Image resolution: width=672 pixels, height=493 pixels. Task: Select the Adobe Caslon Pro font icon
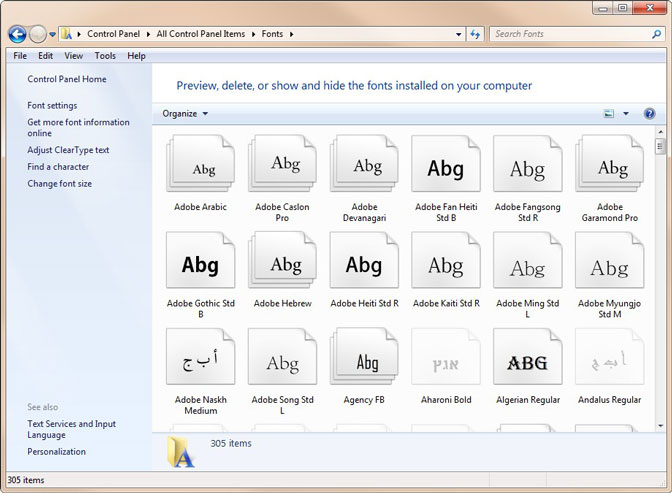point(282,163)
